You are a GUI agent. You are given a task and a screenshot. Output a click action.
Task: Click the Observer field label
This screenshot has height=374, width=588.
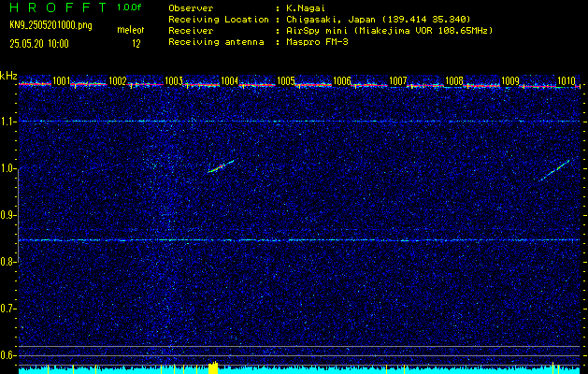191,7
